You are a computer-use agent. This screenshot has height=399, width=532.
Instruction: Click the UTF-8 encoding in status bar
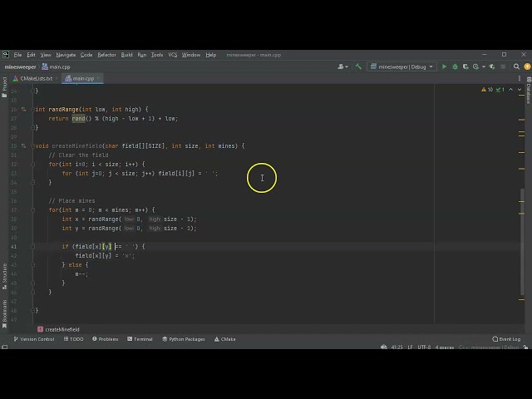click(424, 347)
